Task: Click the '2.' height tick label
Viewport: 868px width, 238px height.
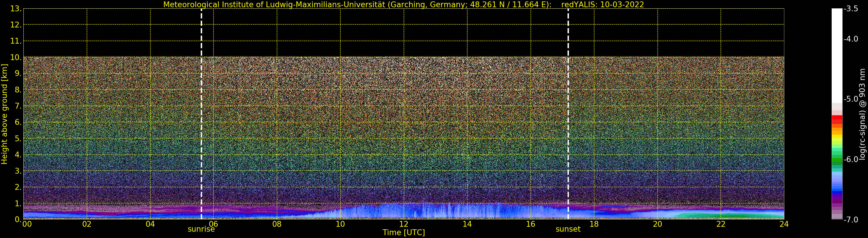Action: click(x=18, y=187)
